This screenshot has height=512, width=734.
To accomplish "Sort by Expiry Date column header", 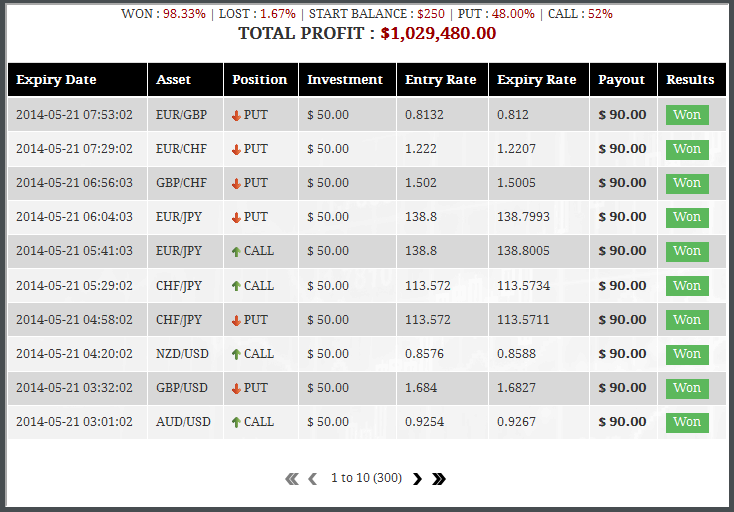I will (x=56, y=80).
